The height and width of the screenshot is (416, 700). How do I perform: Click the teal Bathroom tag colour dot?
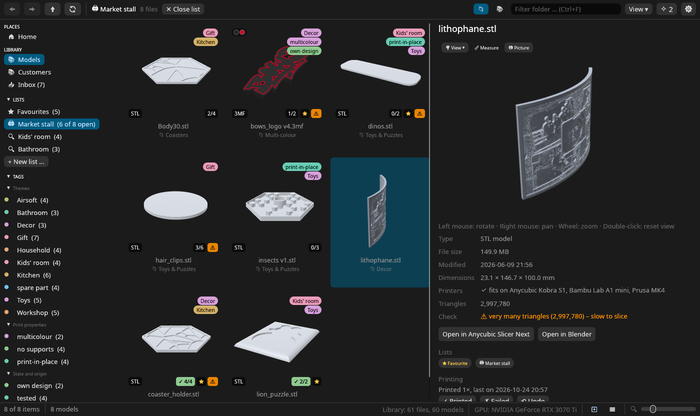click(x=7, y=212)
